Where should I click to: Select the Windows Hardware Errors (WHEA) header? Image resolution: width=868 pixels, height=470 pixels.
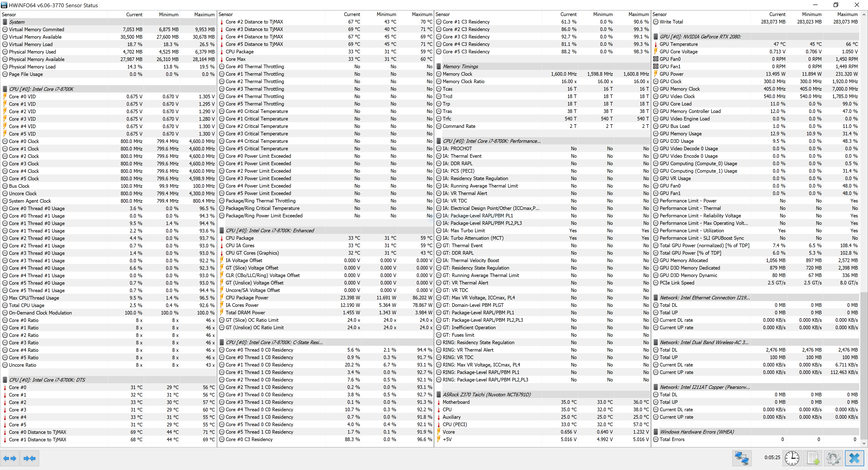tap(696, 432)
